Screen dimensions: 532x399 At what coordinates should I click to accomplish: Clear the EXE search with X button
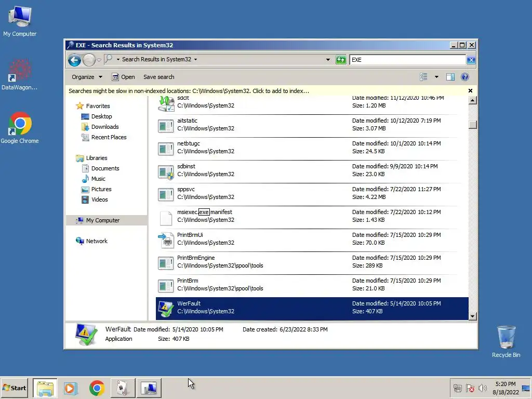tap(471, 60)
